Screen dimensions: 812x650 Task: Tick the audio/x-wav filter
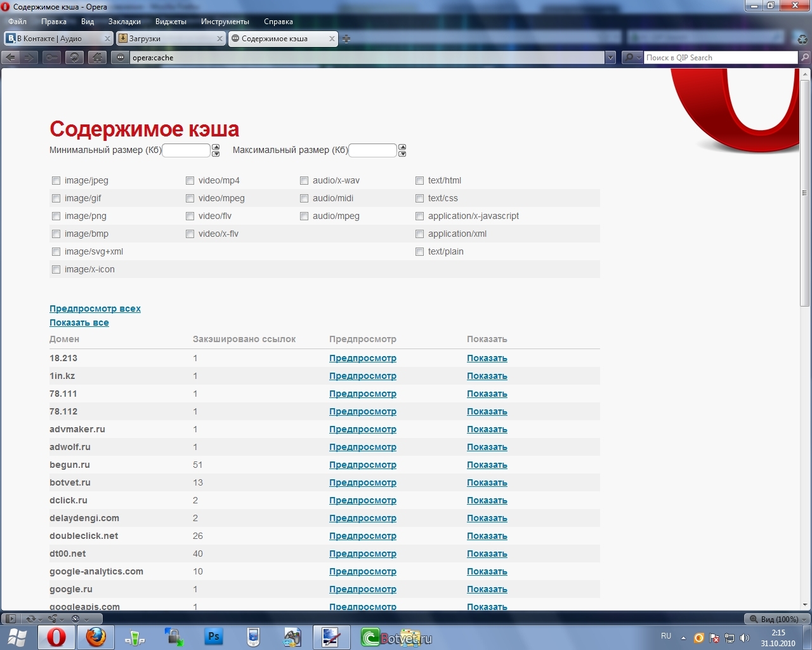[x=304, y=181]
